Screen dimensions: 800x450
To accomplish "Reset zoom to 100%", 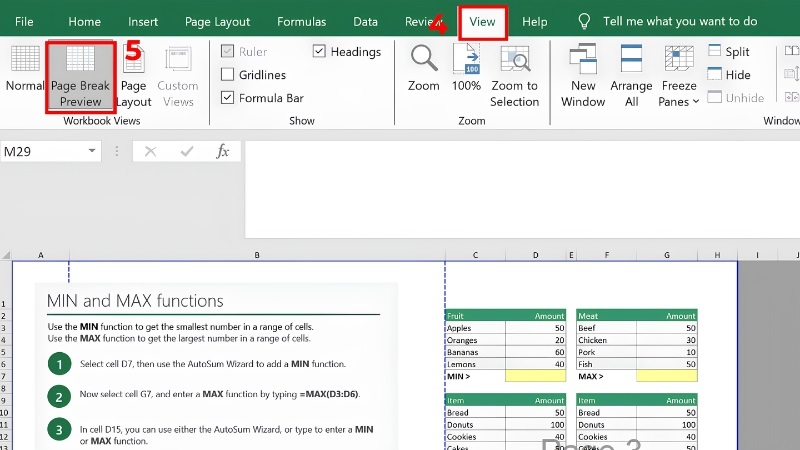I will 466,69.
